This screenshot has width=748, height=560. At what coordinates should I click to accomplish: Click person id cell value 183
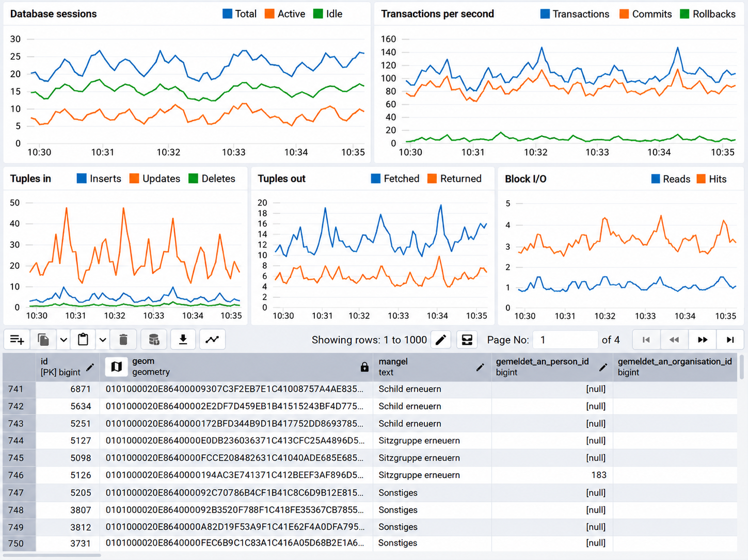552,475
